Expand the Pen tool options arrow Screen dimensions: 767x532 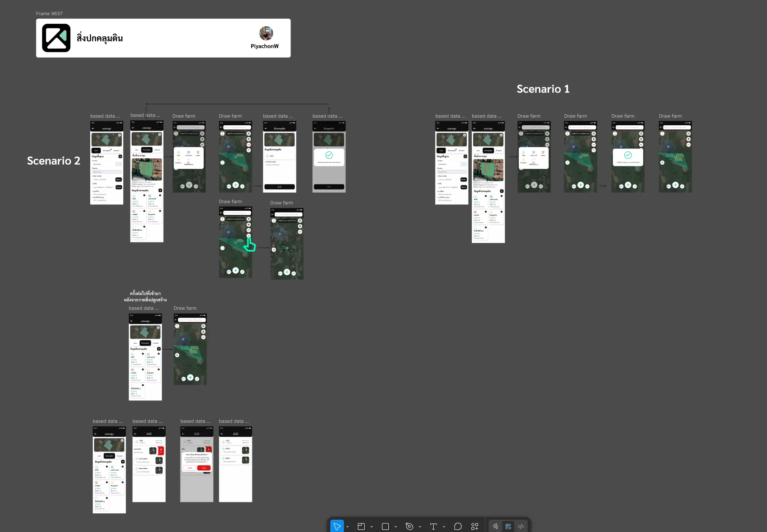[x=420, y=527]
